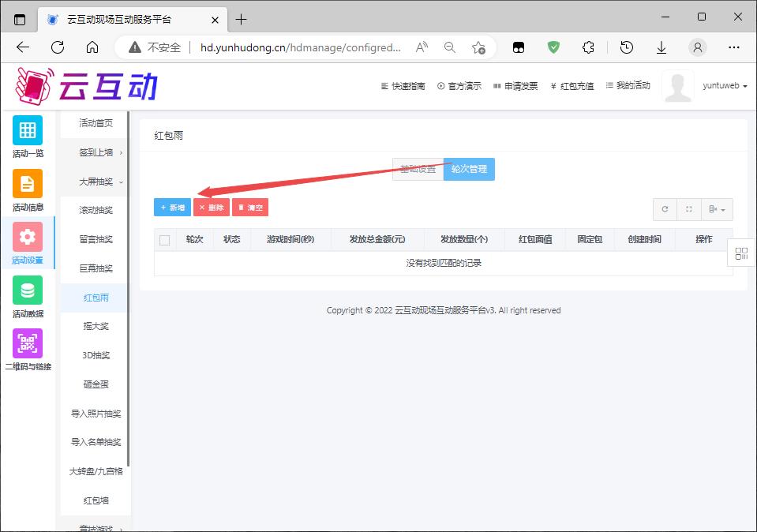
Task: Select 滚动抽奖 in the side menu
Action: point(95,210)
